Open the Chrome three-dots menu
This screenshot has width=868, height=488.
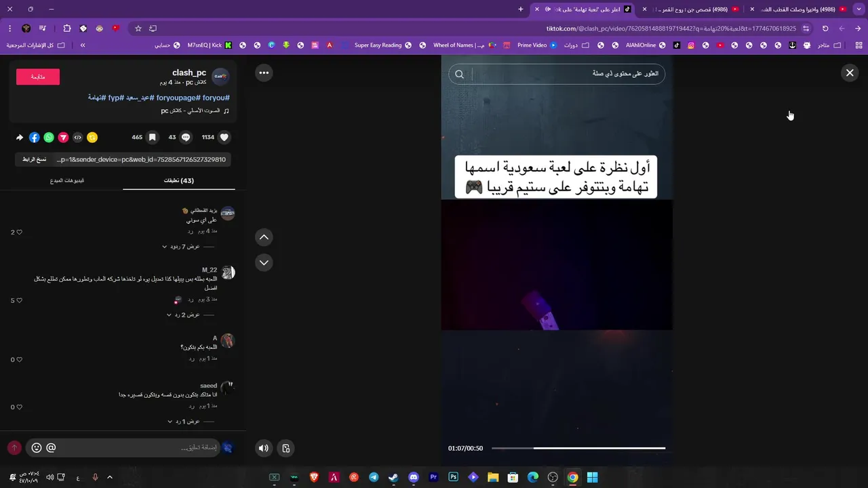9,28
